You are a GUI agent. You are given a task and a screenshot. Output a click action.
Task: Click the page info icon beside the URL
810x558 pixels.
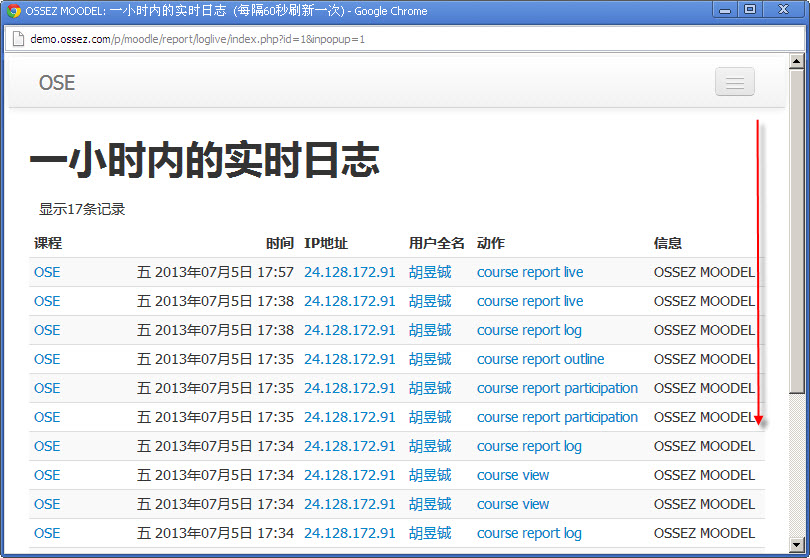point(17,39)
